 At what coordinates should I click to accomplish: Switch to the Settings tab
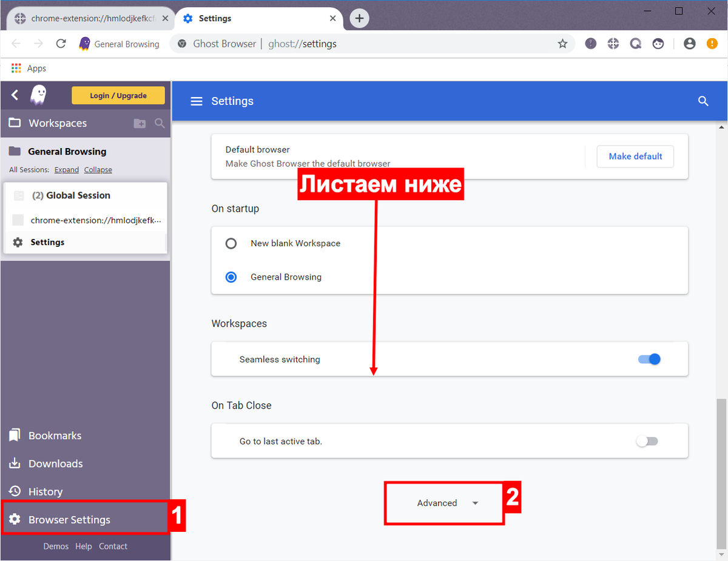(258, 18)
